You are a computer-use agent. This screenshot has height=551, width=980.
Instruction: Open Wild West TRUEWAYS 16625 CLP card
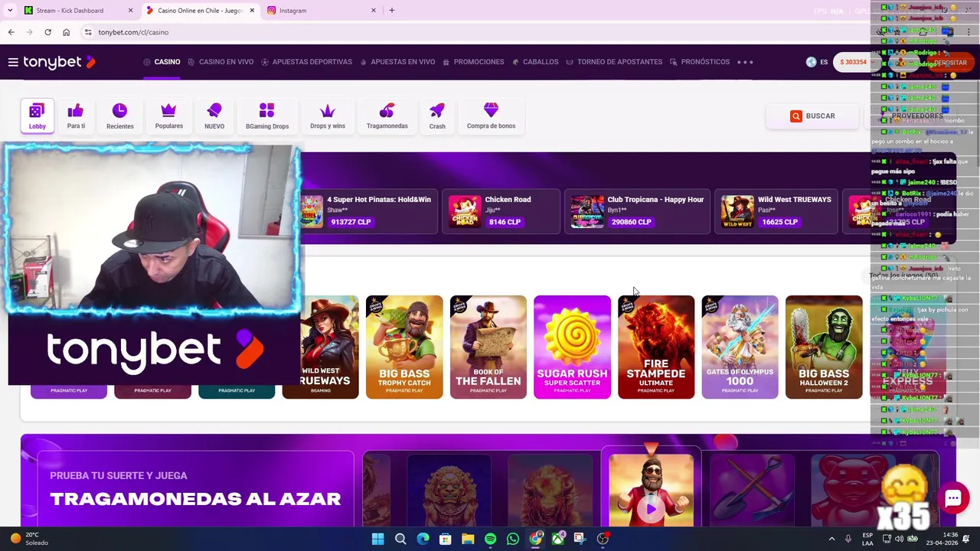pyautogui.click(x=776, y=210)
